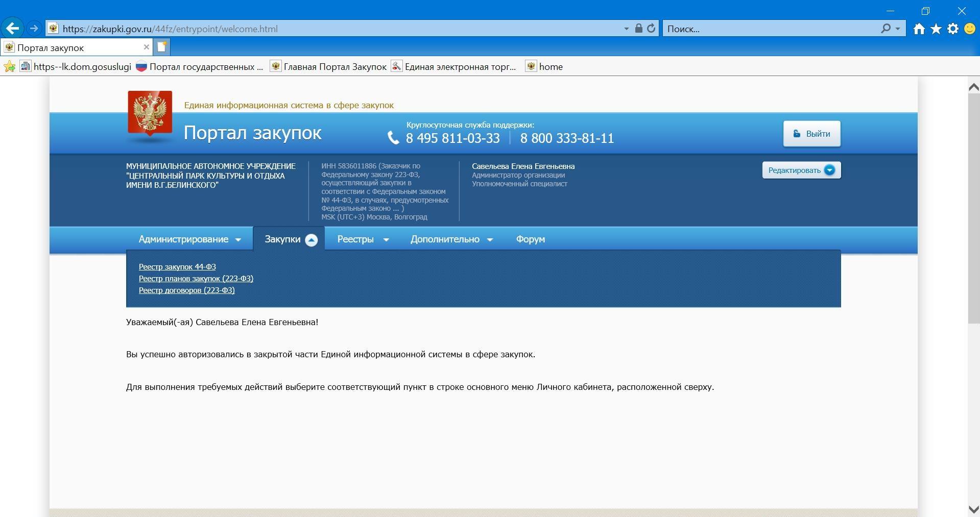Viewport: 980px width, 517px height.
Task: Click the refresh page icon in address bar
Action: point(651,29)
